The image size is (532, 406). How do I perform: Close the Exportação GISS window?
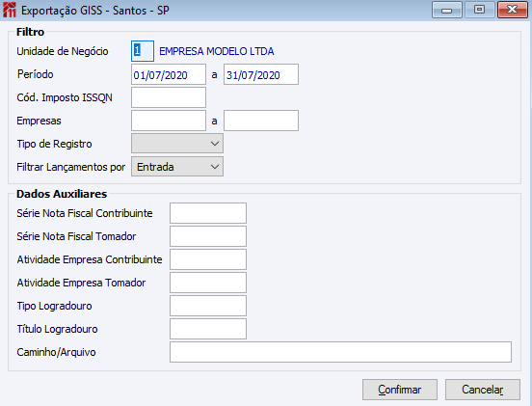pos(512,10)
